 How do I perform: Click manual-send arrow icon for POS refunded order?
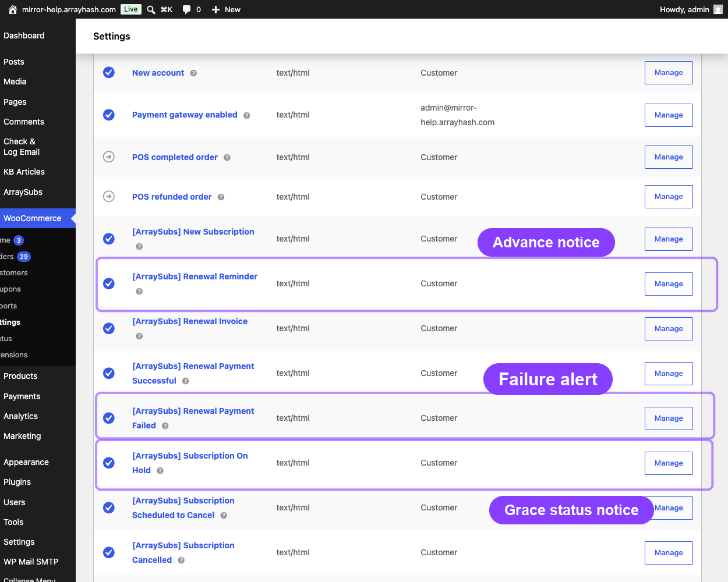(109, 196)
